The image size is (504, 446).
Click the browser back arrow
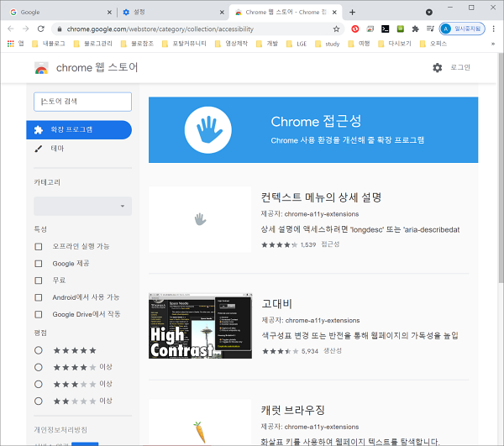(x=11, y=29)
